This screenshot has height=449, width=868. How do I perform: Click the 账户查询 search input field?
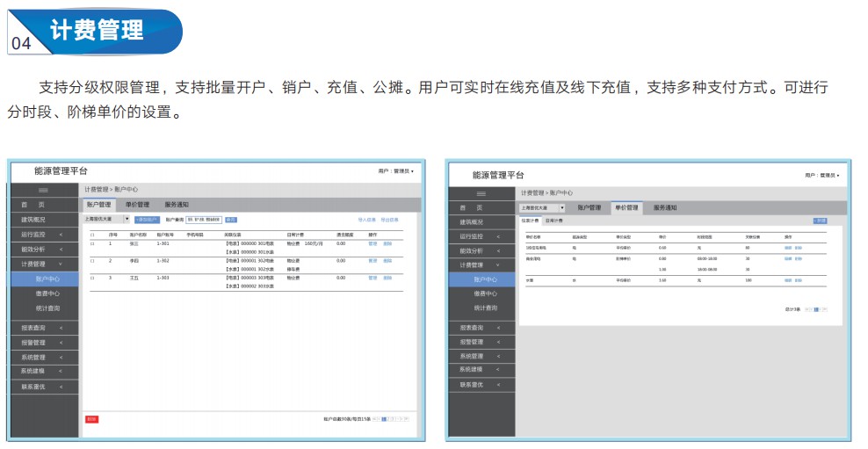[204, 220]
